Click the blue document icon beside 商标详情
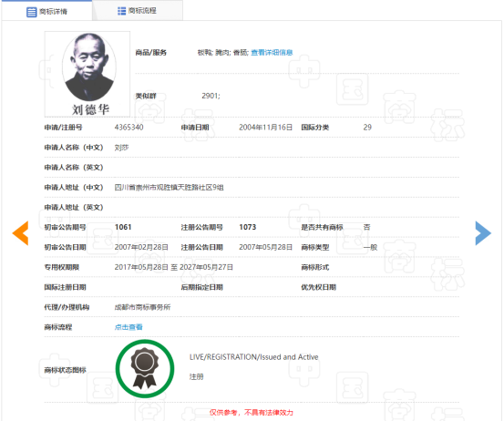 point(32,12)
